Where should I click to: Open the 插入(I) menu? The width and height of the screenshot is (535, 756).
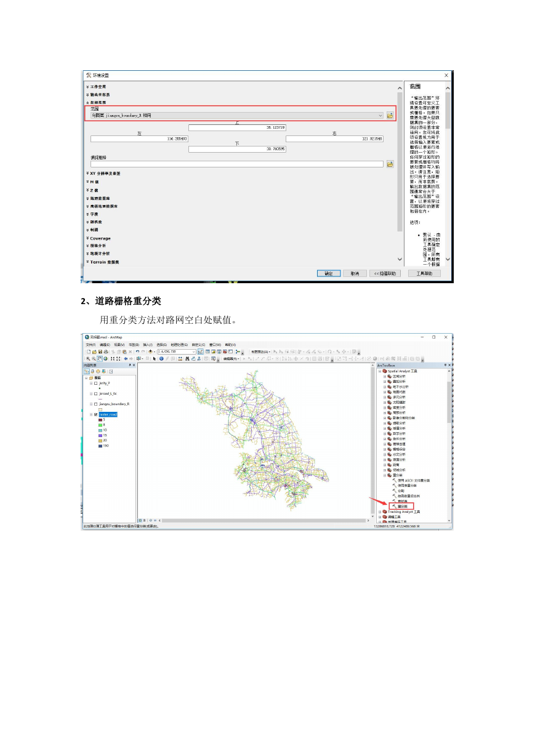148,345
